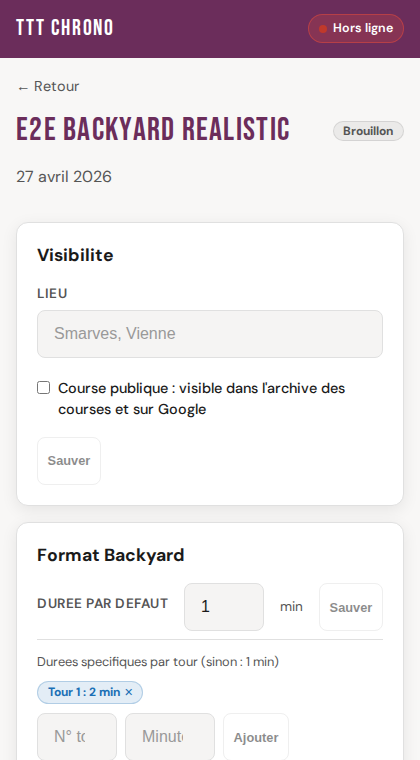420x760 pixels.
Task: Click the LIEU field label
Action: tap(52, 294)
